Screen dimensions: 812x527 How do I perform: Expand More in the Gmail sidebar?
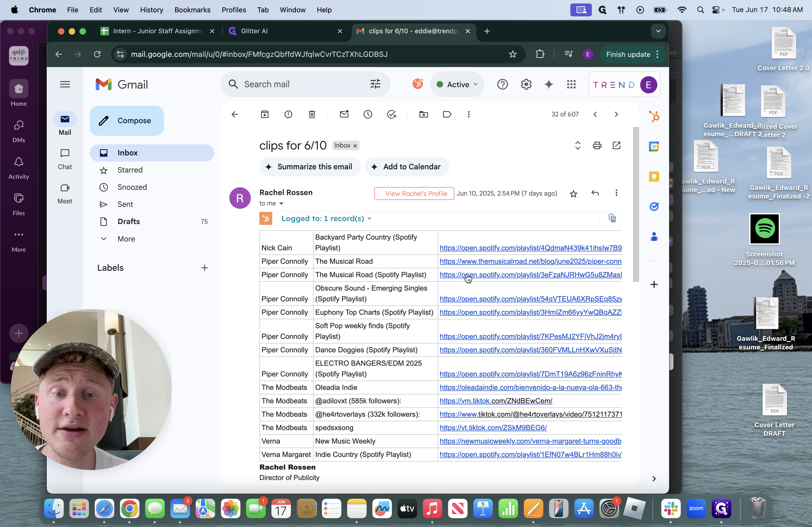pyautogui.click(x=126, y=239)
